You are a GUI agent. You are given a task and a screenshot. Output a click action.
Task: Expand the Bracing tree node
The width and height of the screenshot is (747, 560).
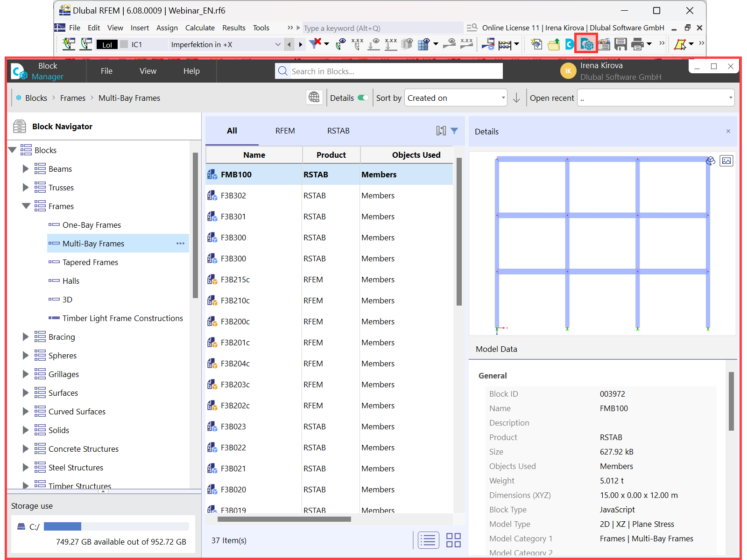pyautogui.click(x=26, y=336)
